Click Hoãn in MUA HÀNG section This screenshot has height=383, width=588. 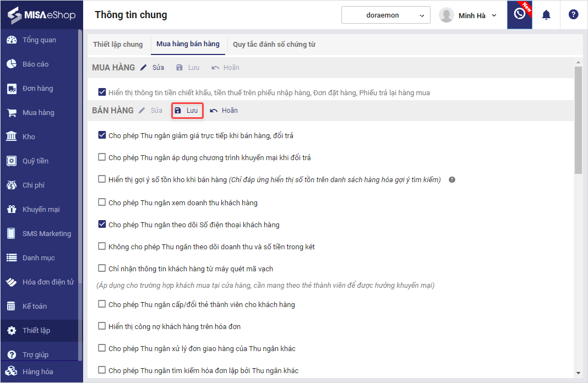click(x=231, y=68)
